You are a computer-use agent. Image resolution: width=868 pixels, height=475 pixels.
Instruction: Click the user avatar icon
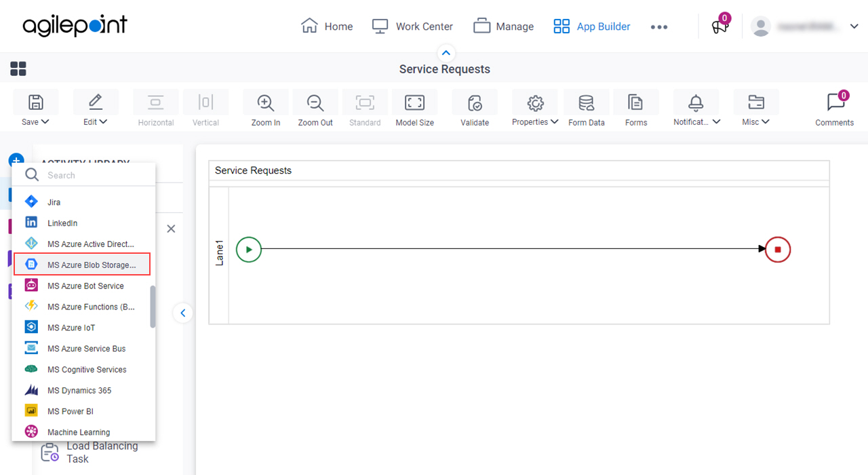761,26
